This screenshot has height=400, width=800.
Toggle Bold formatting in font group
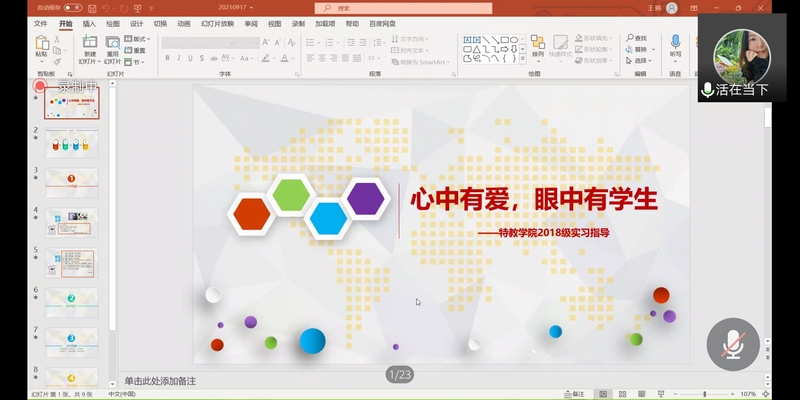tap(167, 59)
